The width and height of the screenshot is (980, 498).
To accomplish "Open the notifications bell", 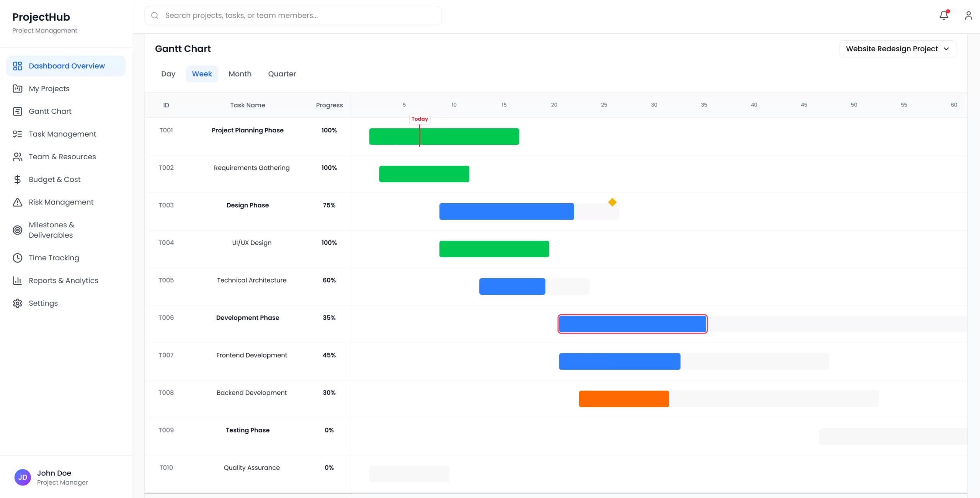I will coord(943,15).
